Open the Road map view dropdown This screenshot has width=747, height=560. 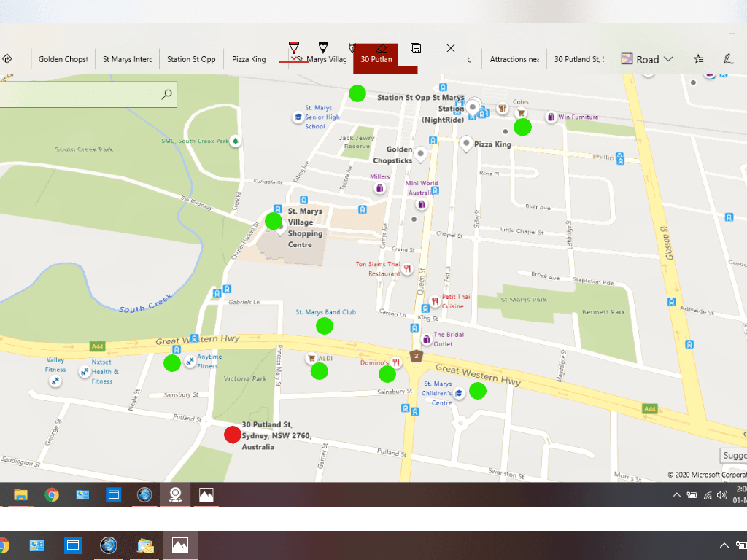647,59
